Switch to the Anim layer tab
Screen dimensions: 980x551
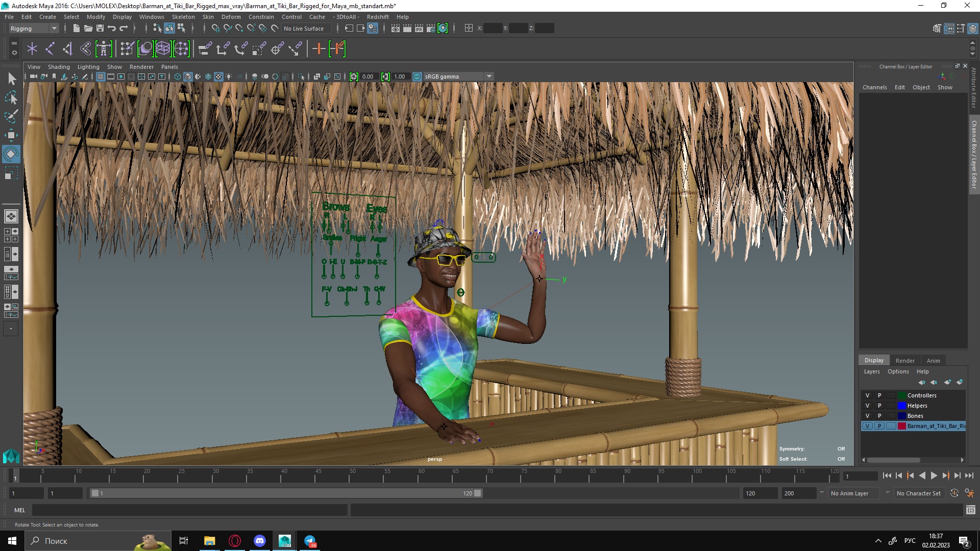coord(933,361)
